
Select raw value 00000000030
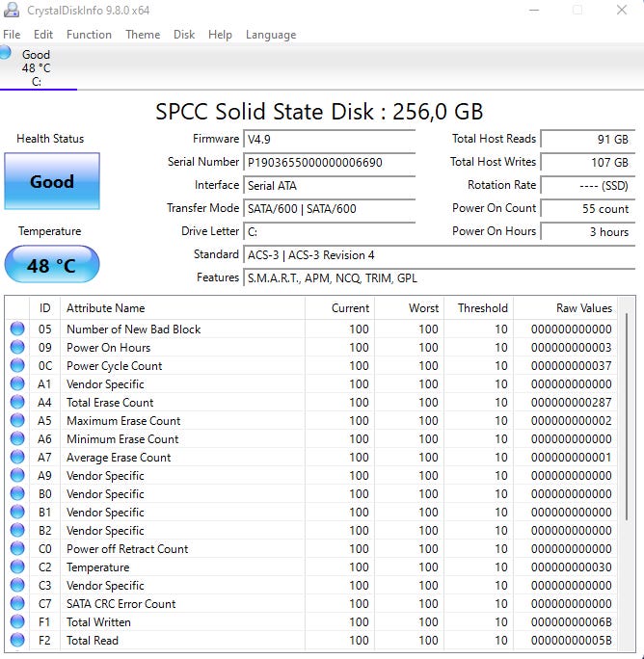[572, 567]
